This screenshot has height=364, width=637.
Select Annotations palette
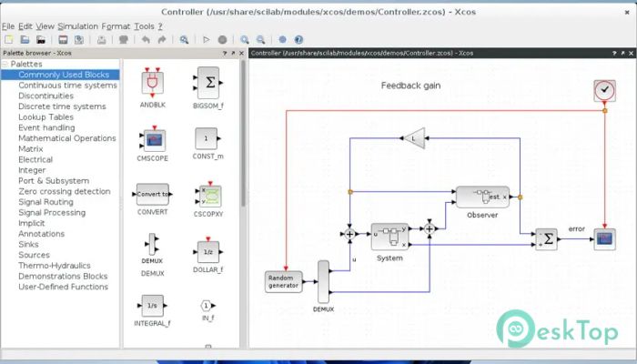(x=42, y=234)
